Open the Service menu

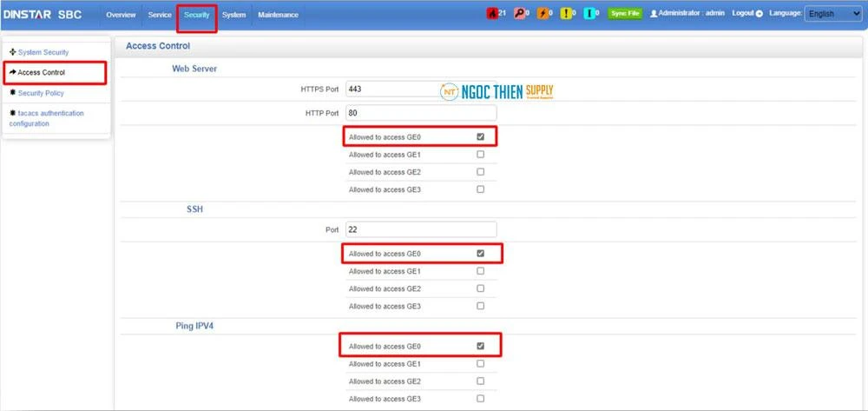[x=160, y=15]
